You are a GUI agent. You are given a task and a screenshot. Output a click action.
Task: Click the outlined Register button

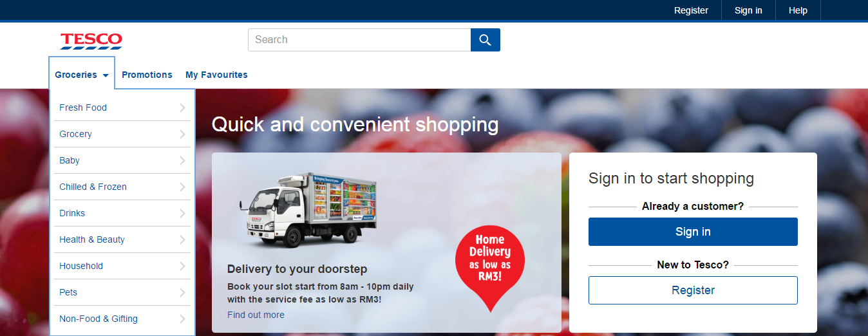tap(693, 290)
